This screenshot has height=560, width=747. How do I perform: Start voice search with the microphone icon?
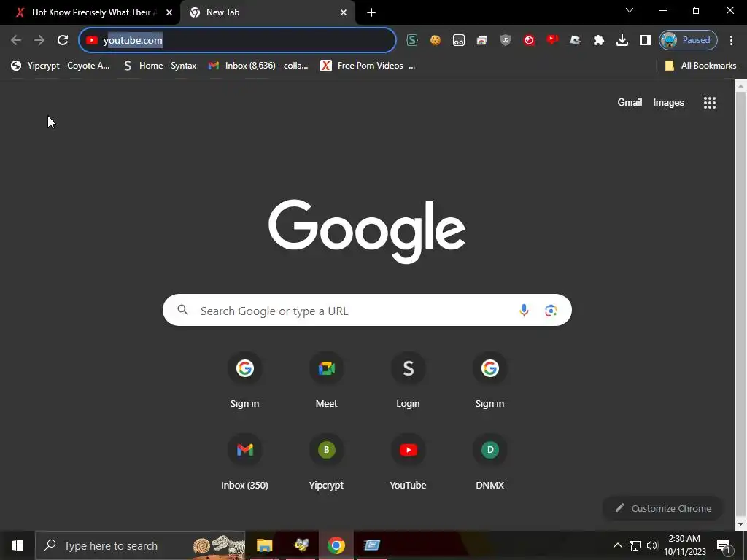(524, 310)
